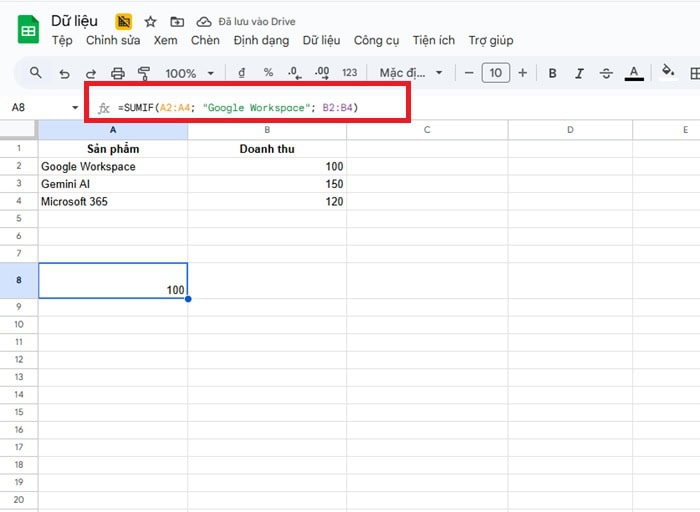This screenshot has width=700, height=512.
Task: Select row 1 header
Action: tap(19, 149)
